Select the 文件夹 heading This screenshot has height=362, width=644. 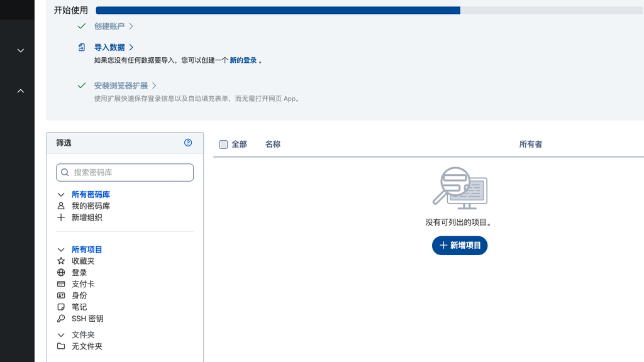pos(83,335)
